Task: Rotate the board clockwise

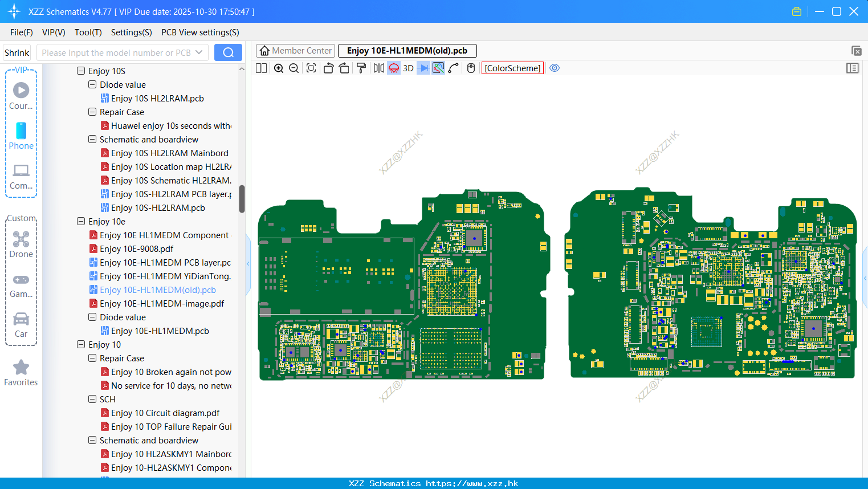Action: click(x=344, y=68)
